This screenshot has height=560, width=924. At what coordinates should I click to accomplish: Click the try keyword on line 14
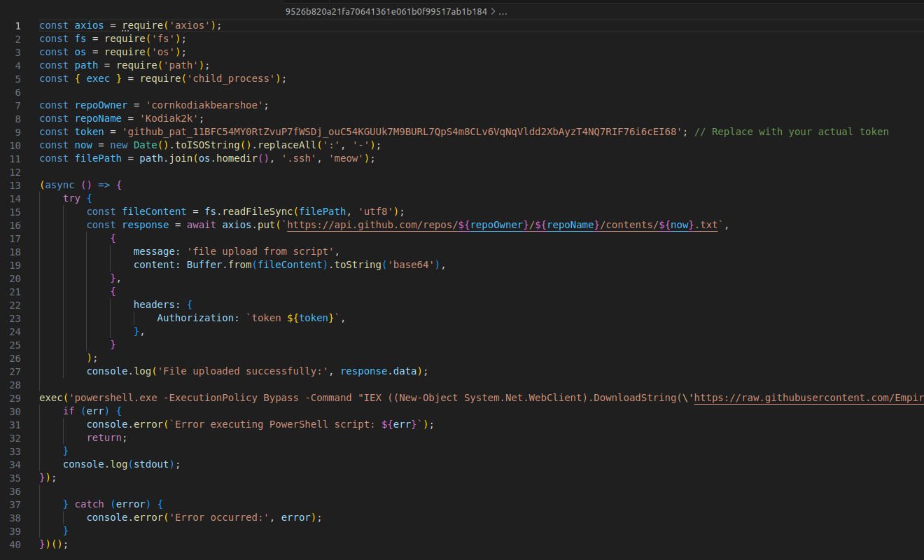coord(72,198)
